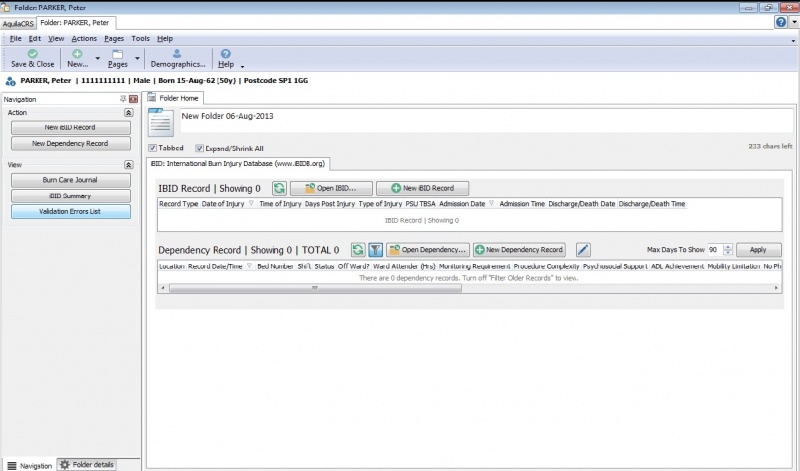Open the New... dropdown arrow
800x471 pixels.
pos(97,58)
